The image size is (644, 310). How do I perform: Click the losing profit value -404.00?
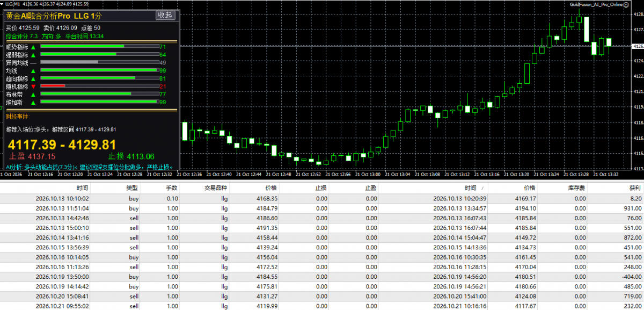(x=631, y=277)
